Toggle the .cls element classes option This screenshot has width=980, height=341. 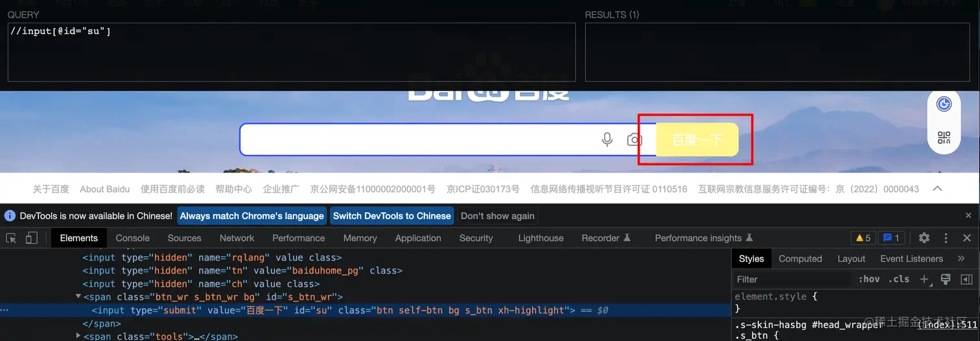point(898,279)
